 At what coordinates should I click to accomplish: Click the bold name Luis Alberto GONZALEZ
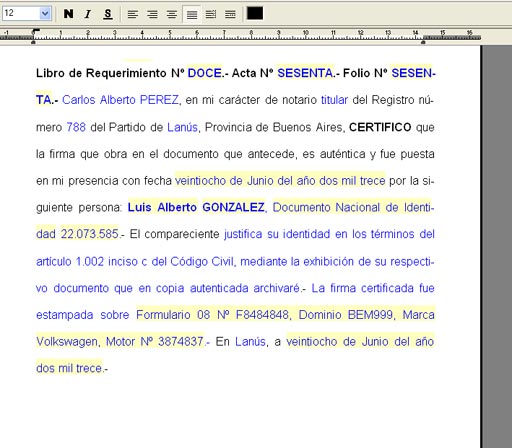coord(196,207)
